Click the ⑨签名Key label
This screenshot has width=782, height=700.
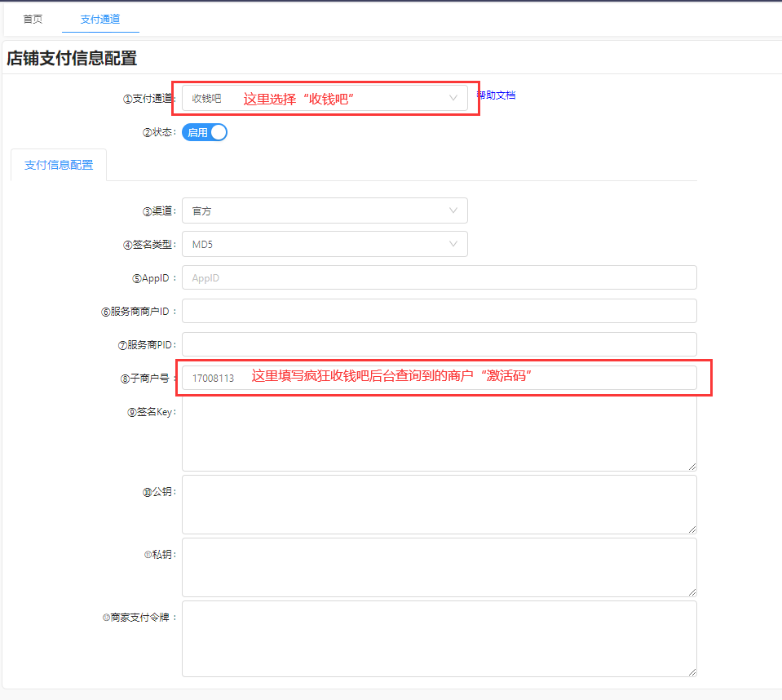click(152, 412)
